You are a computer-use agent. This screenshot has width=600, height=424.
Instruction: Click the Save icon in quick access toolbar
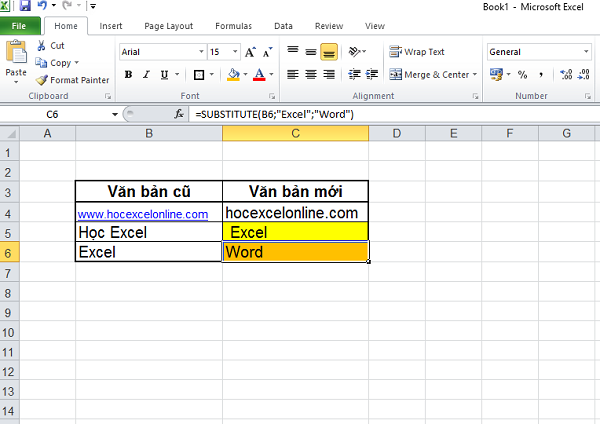point(25,6)
